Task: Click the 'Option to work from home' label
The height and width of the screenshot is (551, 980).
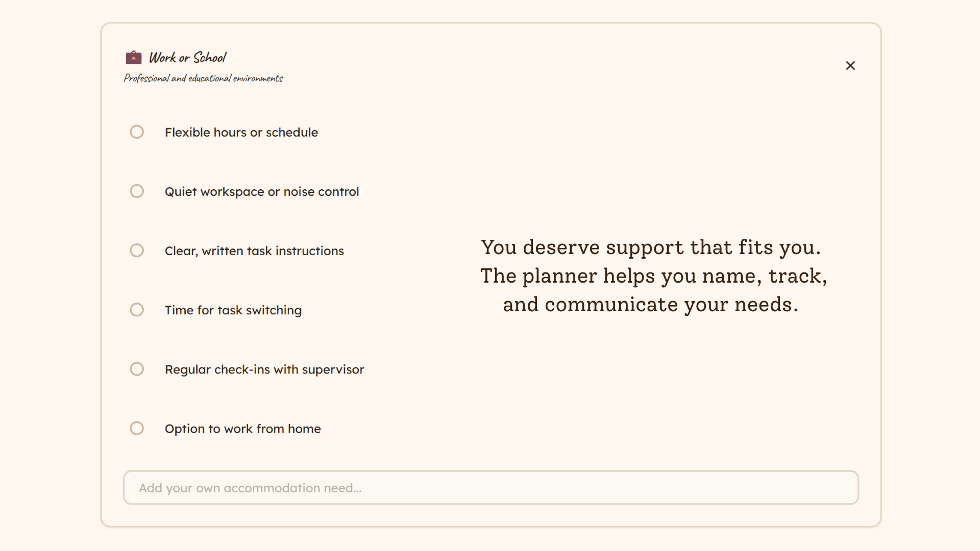Action: [x=242, y=429]
